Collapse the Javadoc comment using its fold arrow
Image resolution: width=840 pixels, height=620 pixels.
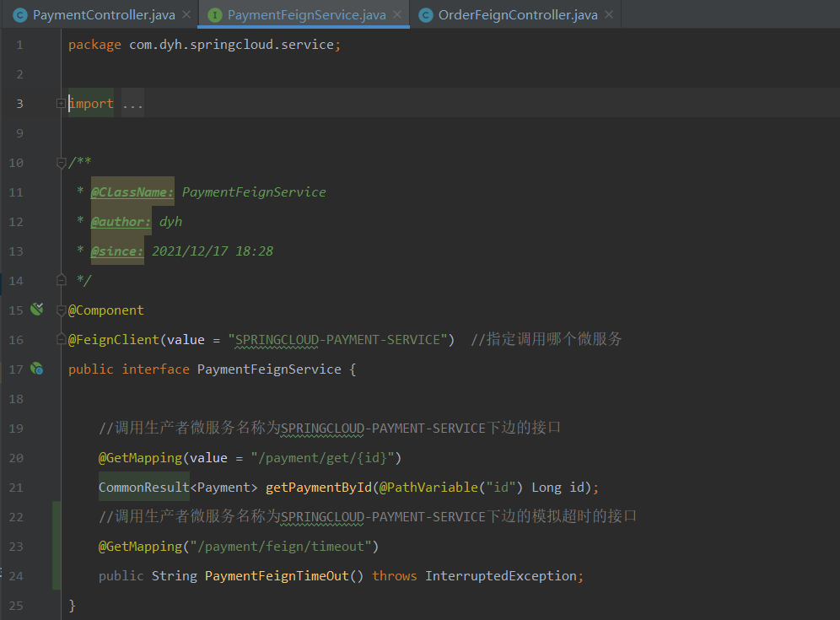pos(59,162)
